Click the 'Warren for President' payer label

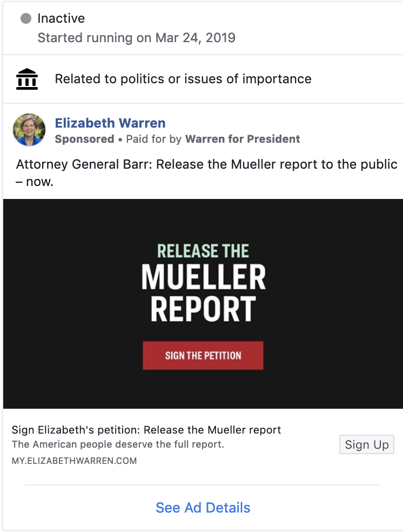[x=243, y=139]
